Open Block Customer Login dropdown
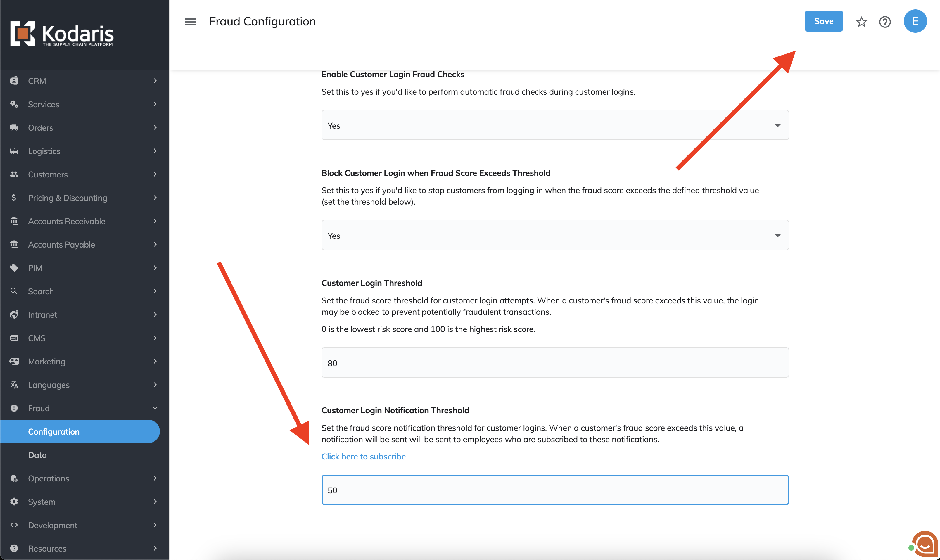This screenshot has width=940, height=560. coord(555,236)
